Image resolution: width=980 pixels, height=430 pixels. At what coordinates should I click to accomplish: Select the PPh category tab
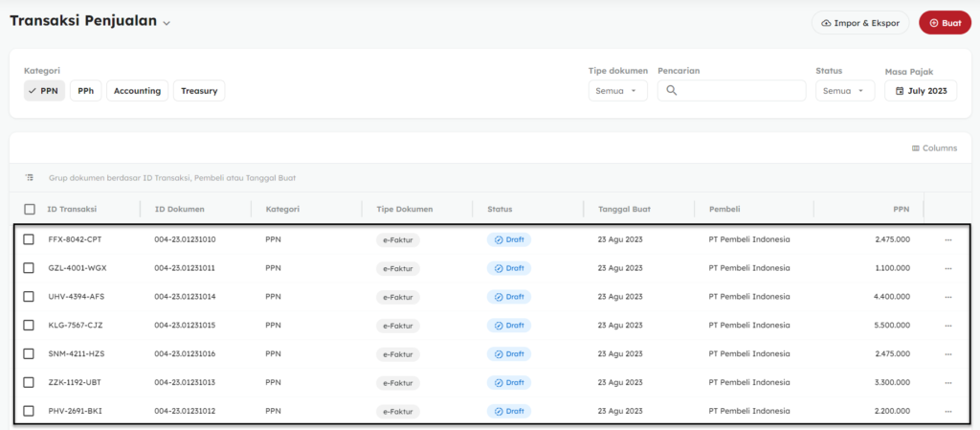(x=85, y=91)
